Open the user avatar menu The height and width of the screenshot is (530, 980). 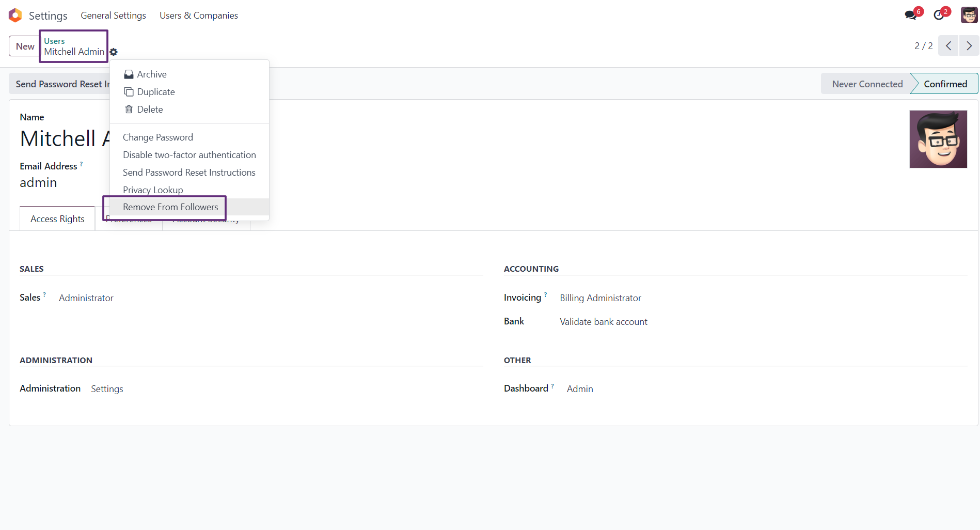(969, 15)
